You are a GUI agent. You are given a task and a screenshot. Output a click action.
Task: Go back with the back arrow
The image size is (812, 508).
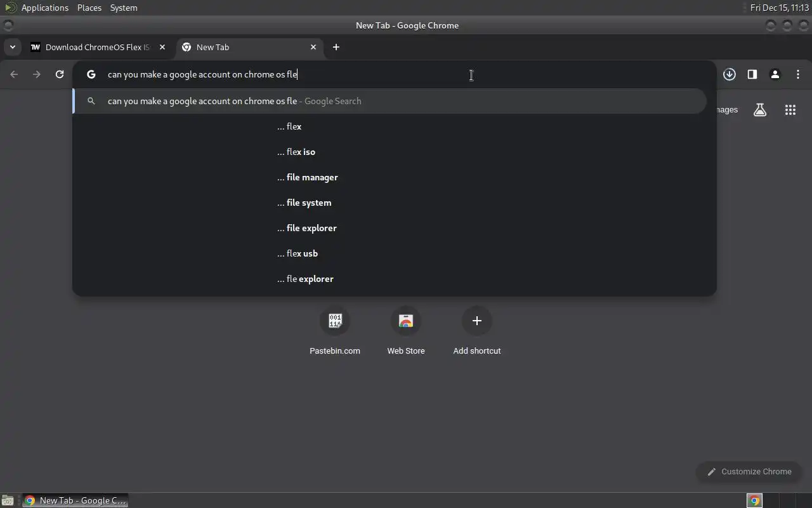click(x=14, y=74)
